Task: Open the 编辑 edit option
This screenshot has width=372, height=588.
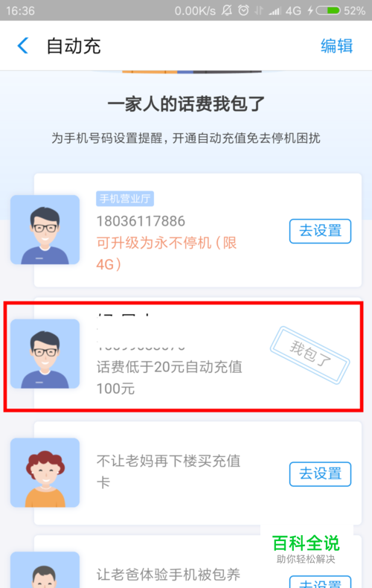Action: coord(336,46)
